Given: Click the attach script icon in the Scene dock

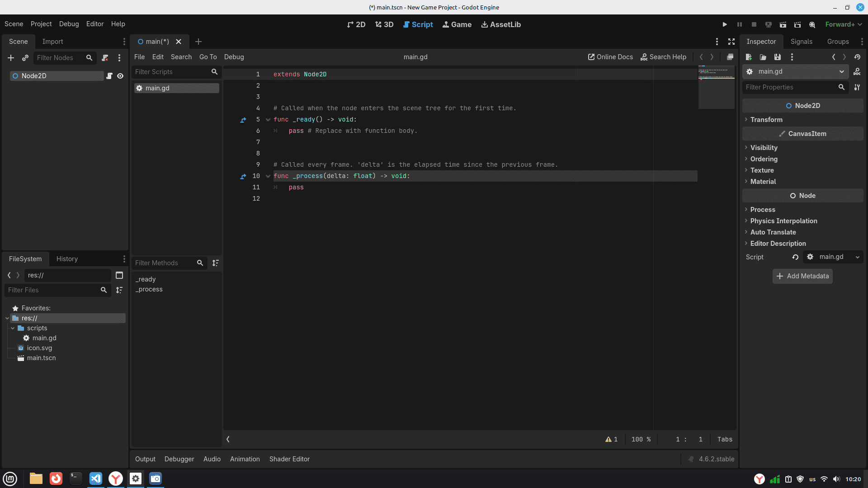Looking at the screenshot, I should (105, 58).
